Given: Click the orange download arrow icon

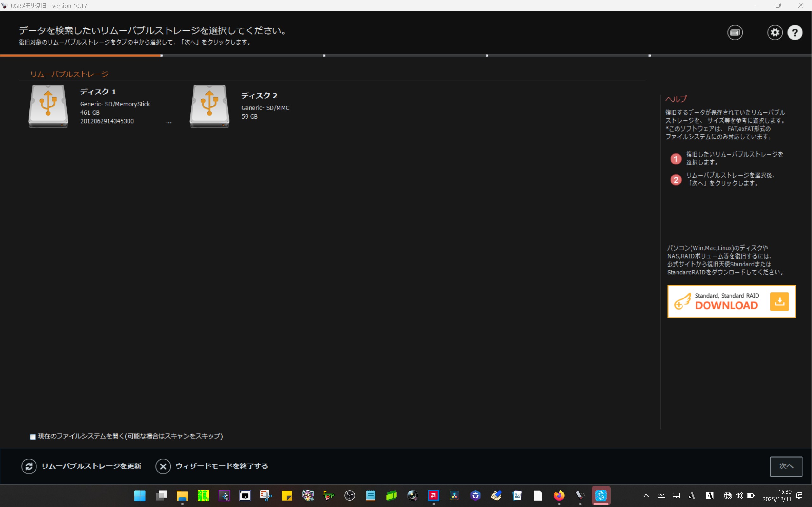Looking at the screenshot, I should tap(779, 301).
